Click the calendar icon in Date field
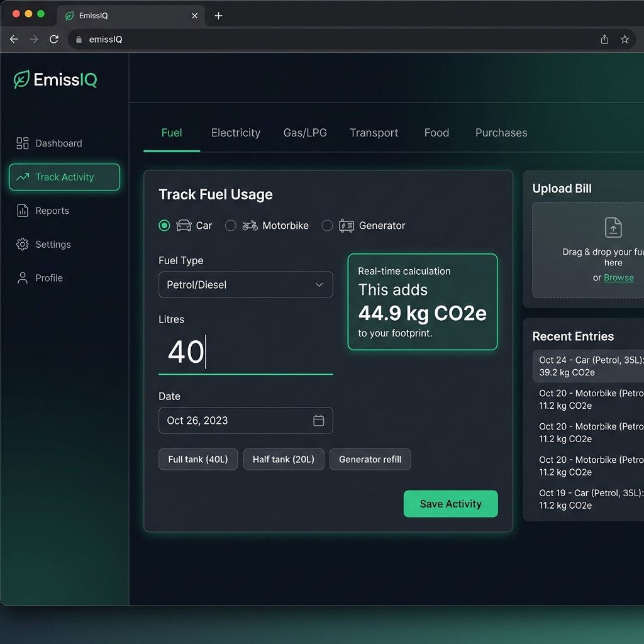Image resolution: width=644 pixels, height=644 pixels. [x=318, y=421]
